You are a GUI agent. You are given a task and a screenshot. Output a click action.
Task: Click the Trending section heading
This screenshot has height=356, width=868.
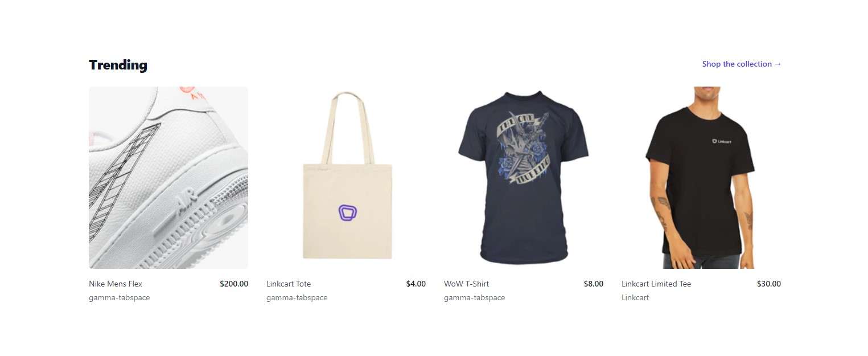tap(118, 65)
